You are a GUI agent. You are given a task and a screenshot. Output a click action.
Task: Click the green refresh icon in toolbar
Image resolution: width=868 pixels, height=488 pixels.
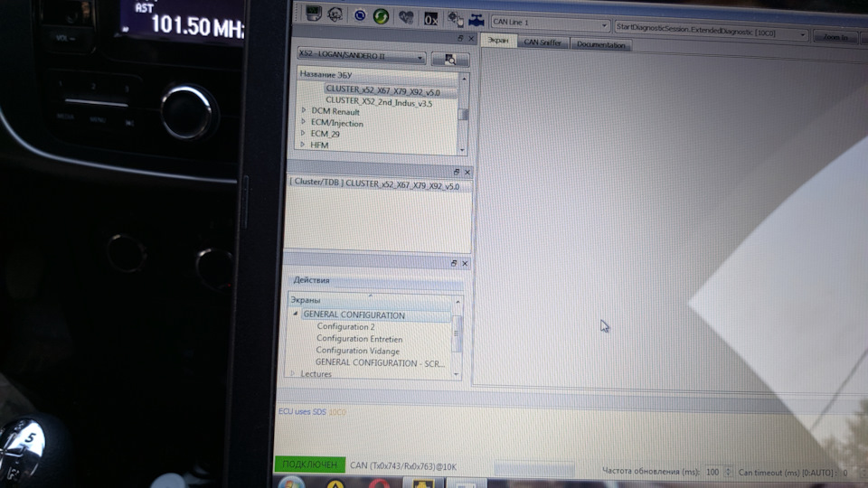coord(381,16)
